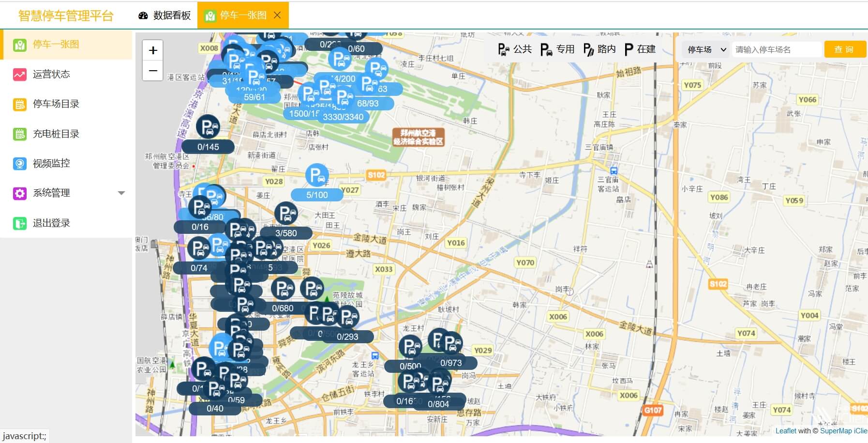Expand the 系统管理 submenu arrow
This screenshot has height=443, width=868.
pyautogui.click(x=121, y=193)
